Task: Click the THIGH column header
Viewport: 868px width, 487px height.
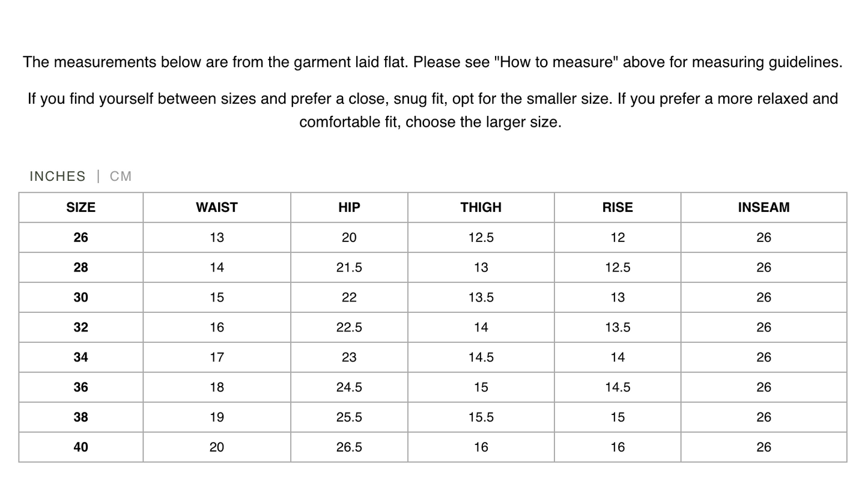Action: point(481,208)
